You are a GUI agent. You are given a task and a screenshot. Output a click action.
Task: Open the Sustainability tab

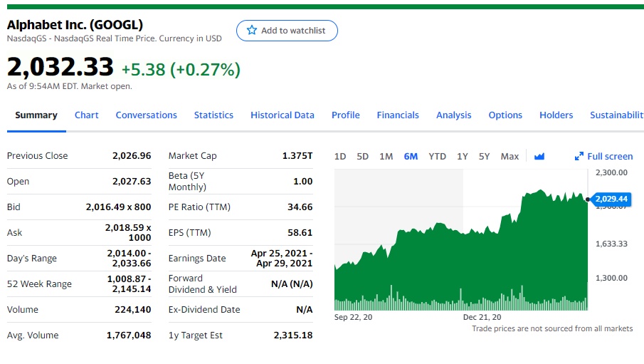pos(617,115)
